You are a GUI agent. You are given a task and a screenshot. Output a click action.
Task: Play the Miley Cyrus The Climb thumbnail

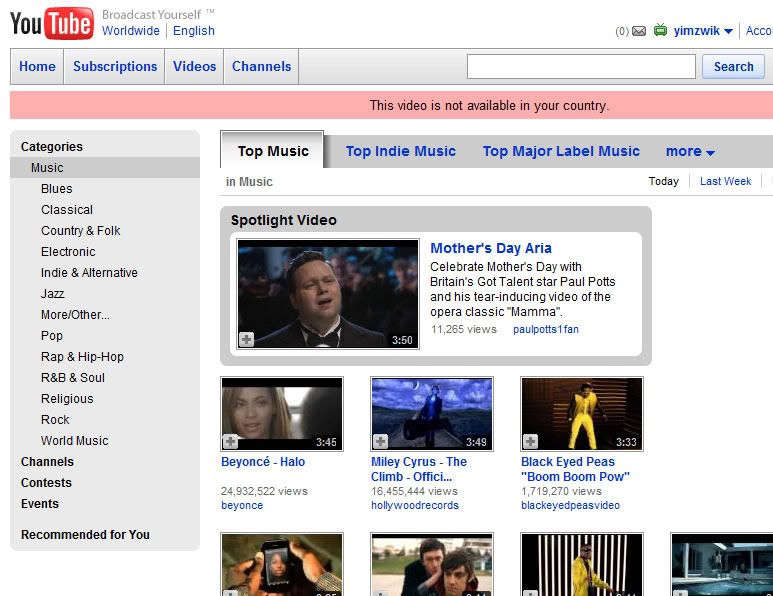click(x=432, y=414)
